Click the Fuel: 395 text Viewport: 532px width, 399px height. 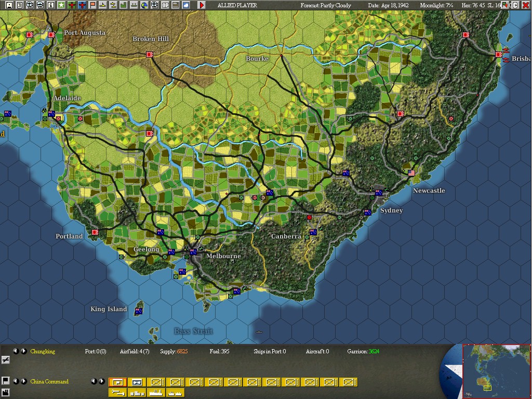(220, 351)
